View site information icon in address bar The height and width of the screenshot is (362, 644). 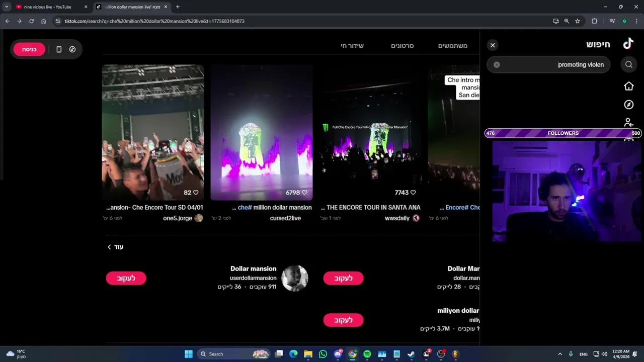coord(58,21)
